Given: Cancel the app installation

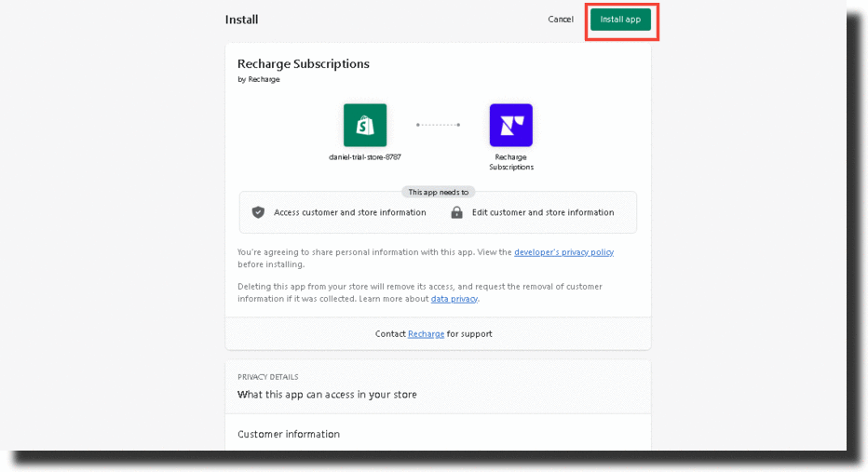Looking at the screenshot, I should [561, 20].
